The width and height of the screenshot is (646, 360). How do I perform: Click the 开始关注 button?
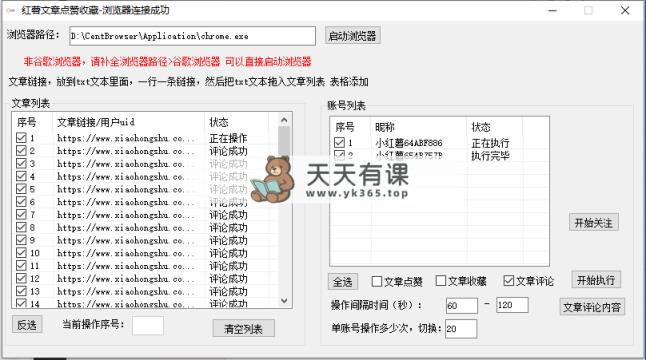(594, 222)
